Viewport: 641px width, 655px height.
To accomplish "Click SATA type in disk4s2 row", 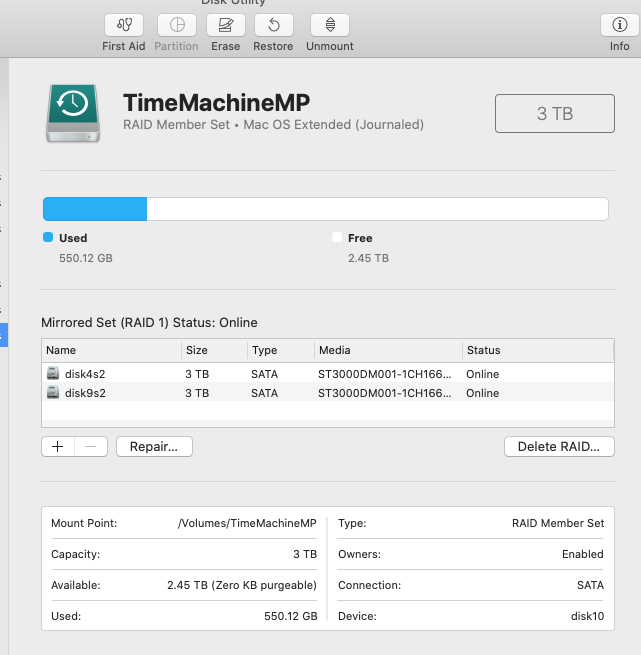I will [x=265, y=374].
